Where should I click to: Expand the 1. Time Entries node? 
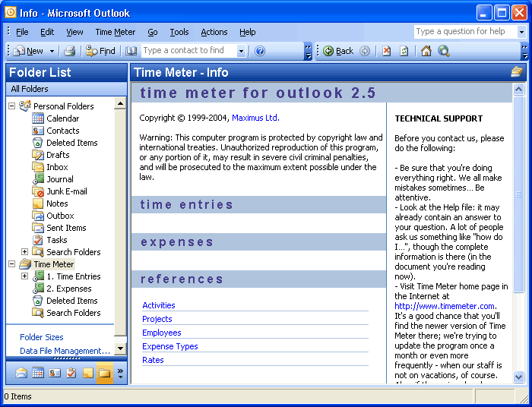24,276
